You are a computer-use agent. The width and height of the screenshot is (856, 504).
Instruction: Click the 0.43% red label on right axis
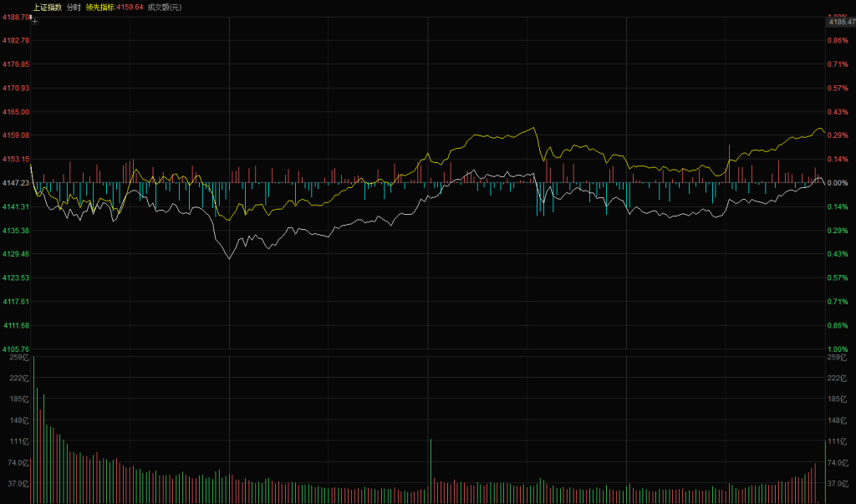pos(837,111)
